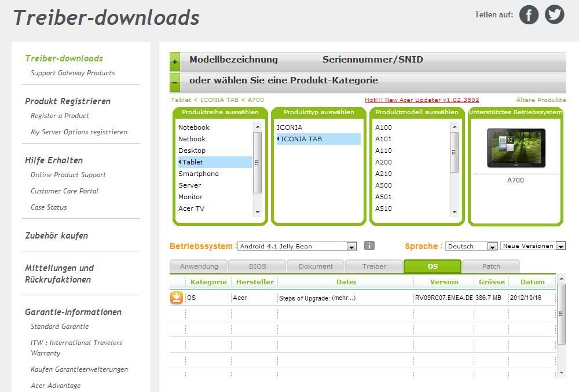Viewport: 579px width, 392px height.
Task: Click the Treiber-downloads sidebar heading
Action: tap(64, 58)
